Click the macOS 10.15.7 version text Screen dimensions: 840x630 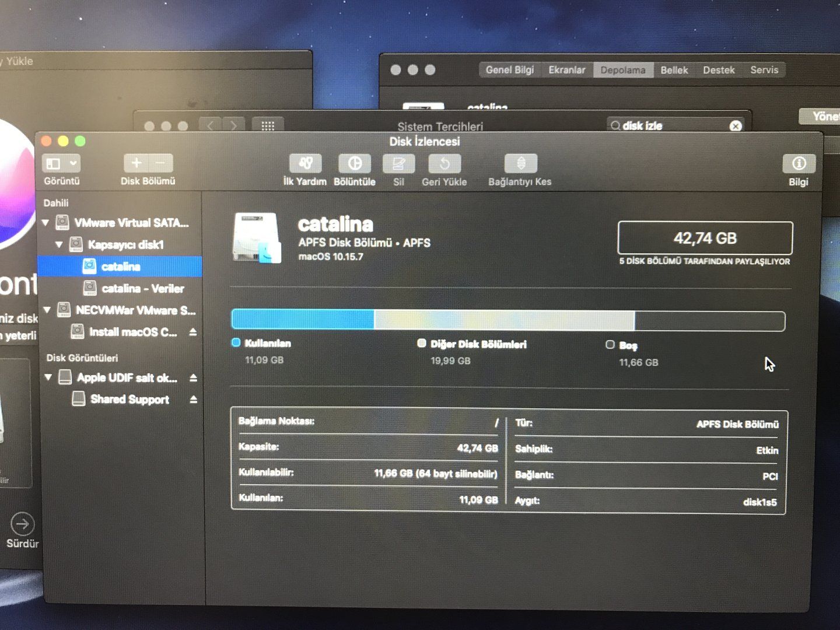(331, 257)
